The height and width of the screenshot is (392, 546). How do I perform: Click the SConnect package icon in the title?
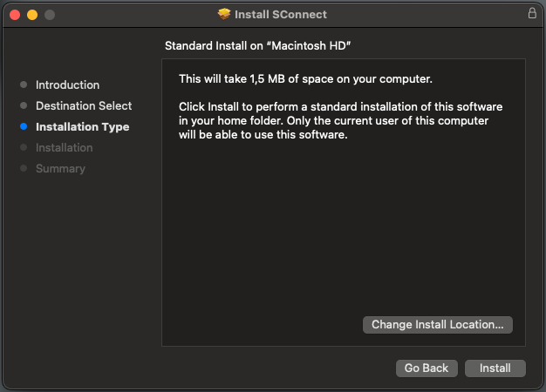pos(224,14)
